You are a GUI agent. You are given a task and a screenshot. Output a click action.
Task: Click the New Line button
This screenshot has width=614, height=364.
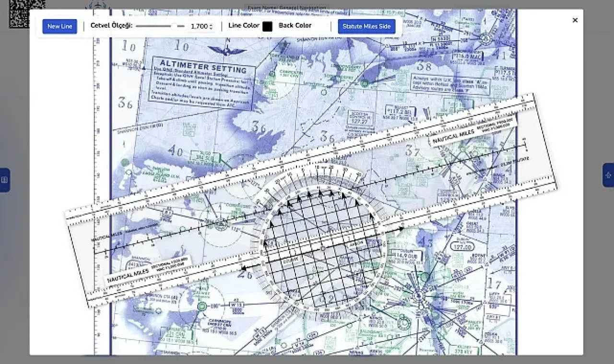point(59,26)
